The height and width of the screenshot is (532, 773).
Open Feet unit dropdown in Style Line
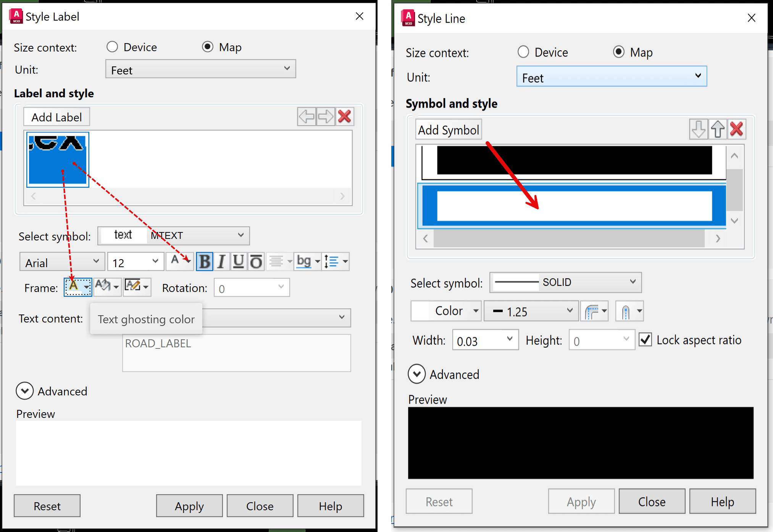click(x=611, y=77)
